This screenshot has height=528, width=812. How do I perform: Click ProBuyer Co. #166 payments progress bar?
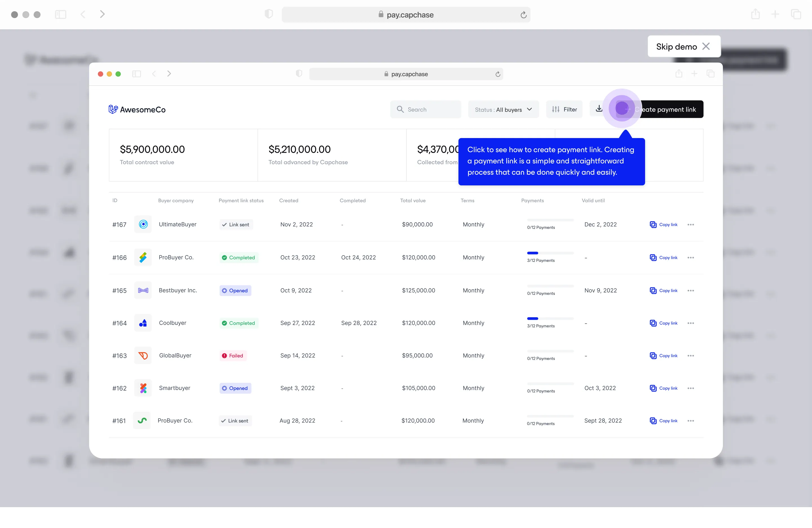(x=550, y=253)
